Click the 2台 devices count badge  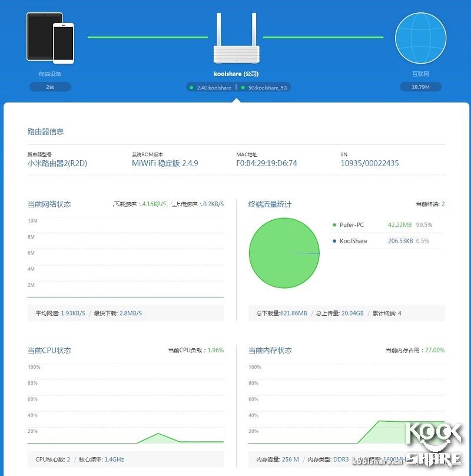pyautogui.click(x=50, y=87)
